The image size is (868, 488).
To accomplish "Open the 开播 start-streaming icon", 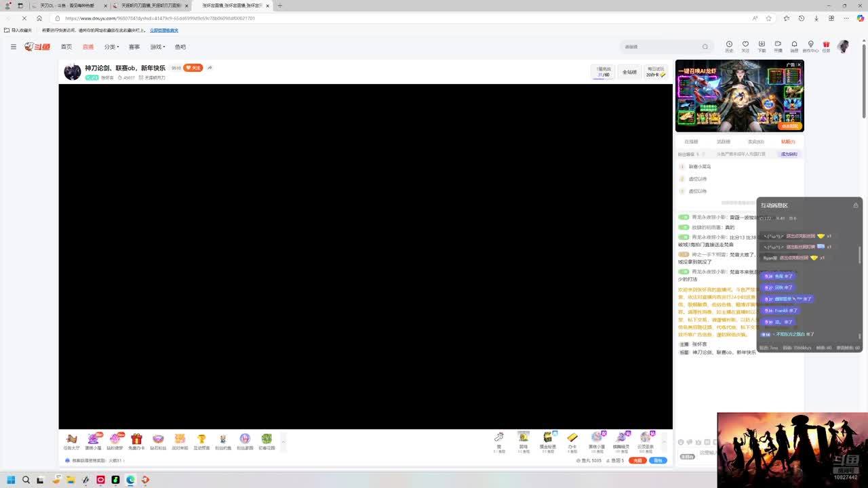I will click(x=778, y=45).
